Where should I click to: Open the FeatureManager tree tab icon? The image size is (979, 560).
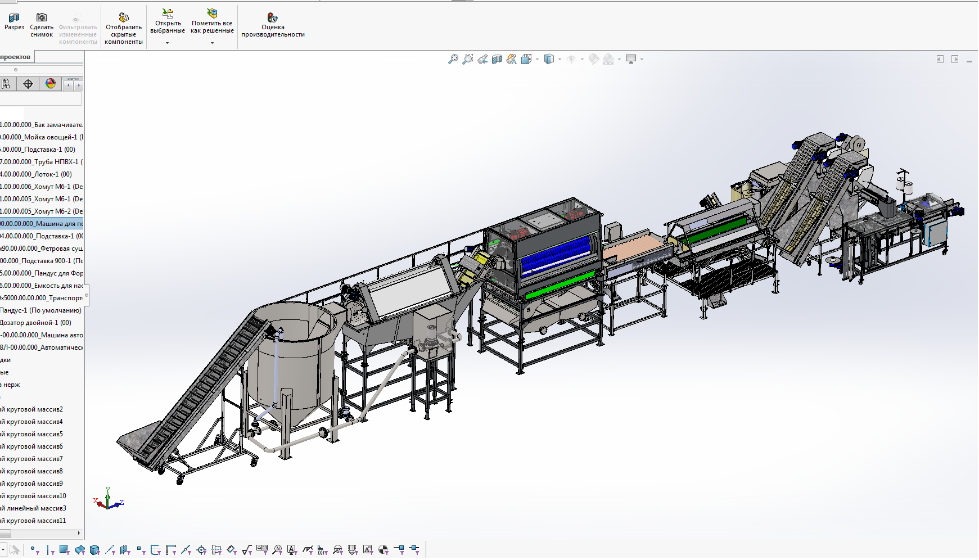coord(6,84)
